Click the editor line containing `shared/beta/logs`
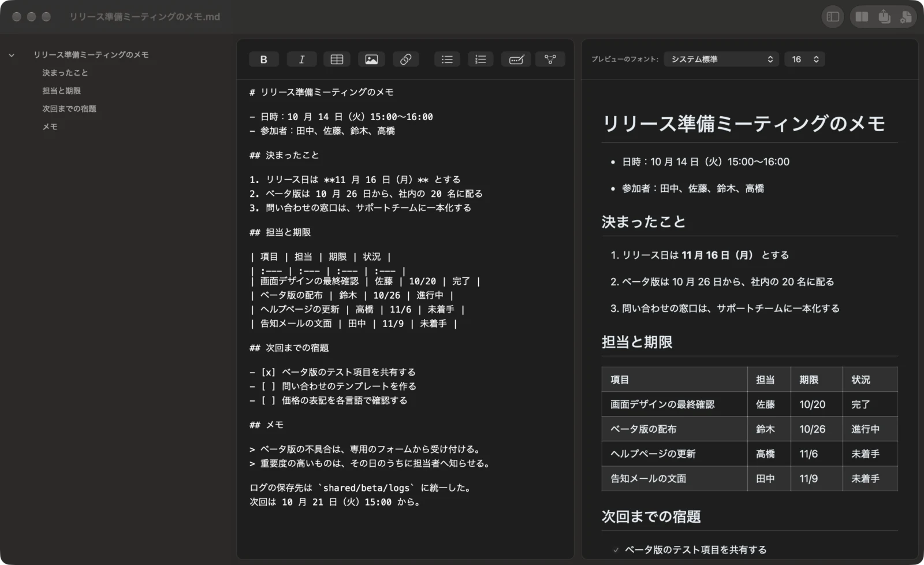The width and height of the screenshot is (924, 565). pyautogui.click(x=362, y=488)
